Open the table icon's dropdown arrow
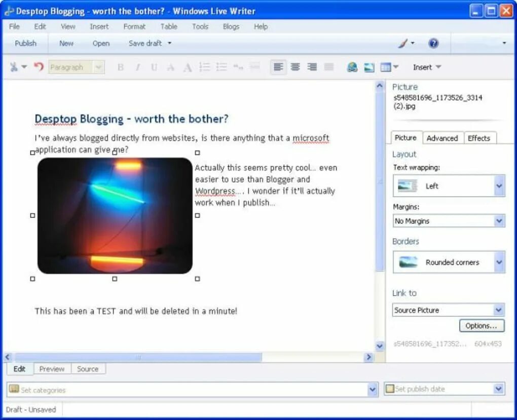 pos(396,67)
